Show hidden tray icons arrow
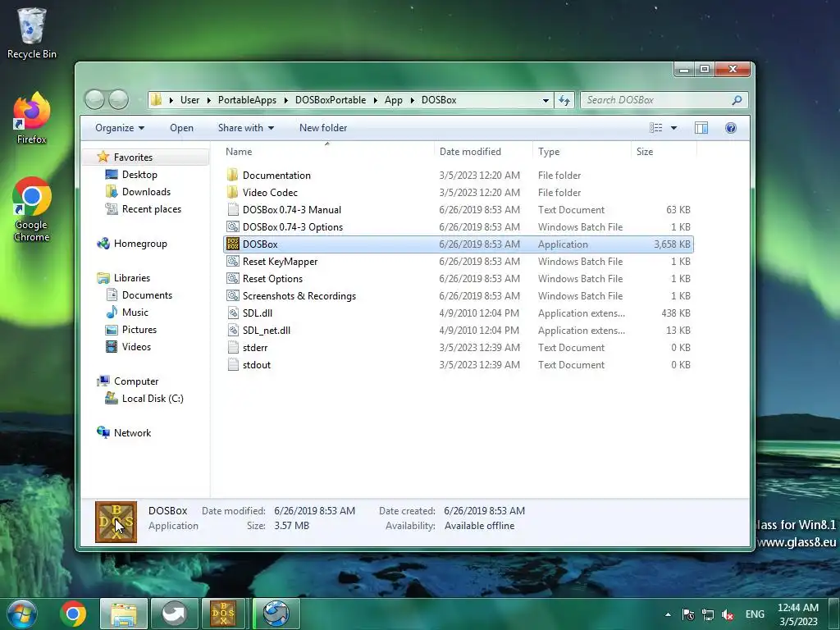 click(x=668, y=614)
